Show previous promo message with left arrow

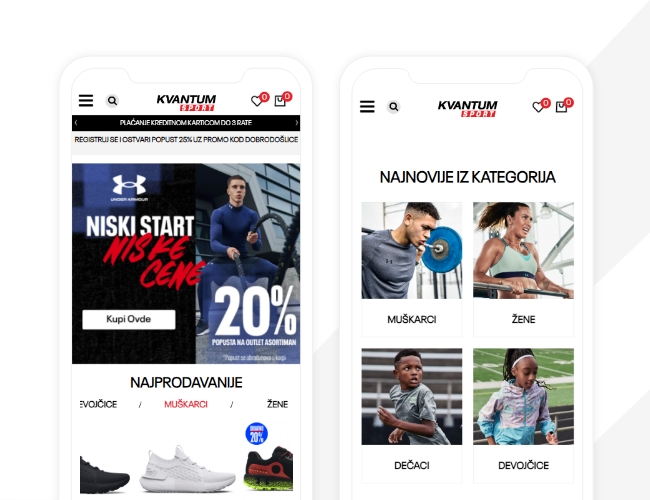tap(76, 123)
